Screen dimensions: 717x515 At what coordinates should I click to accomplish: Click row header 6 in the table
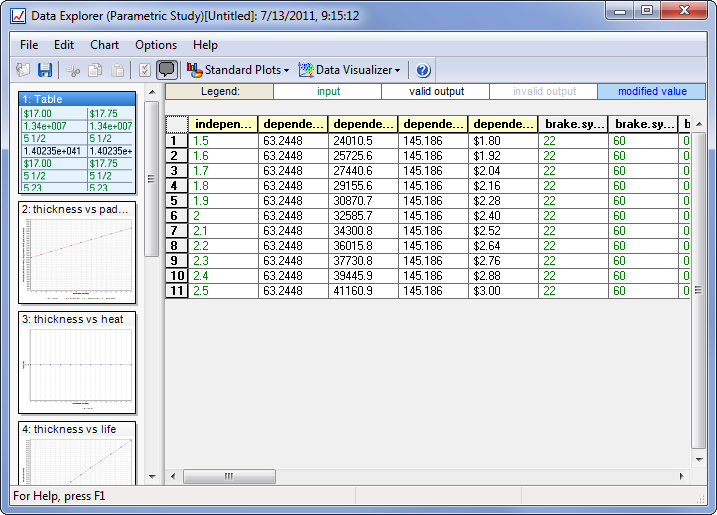click(x=176, y=215)
